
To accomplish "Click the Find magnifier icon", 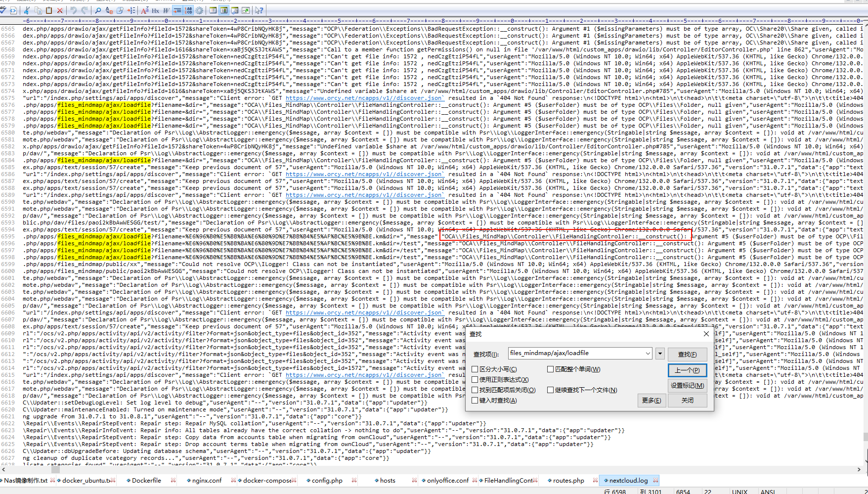I will pyautogui.click(x=98, y=10).
